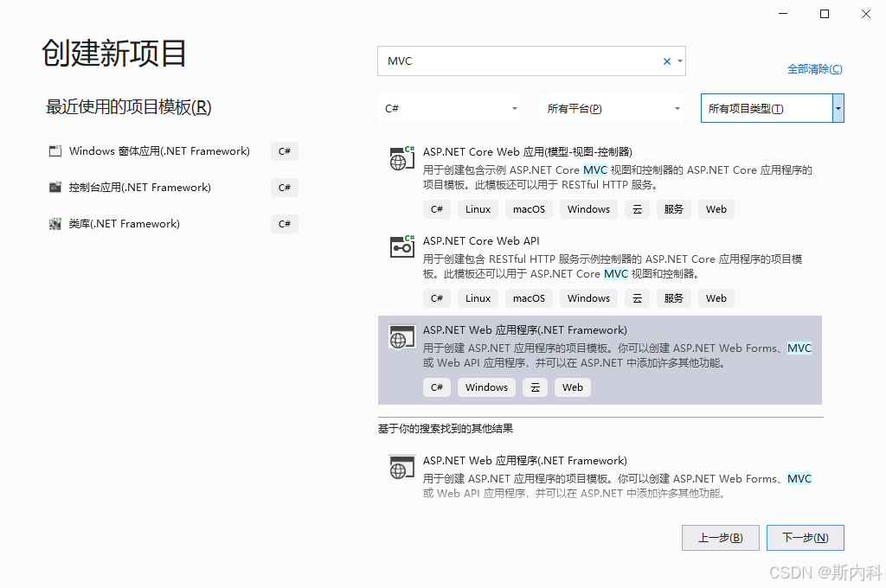Clear search text with the X icon
886x588 pixels.
pyautogui.click(x=667, y=61)
